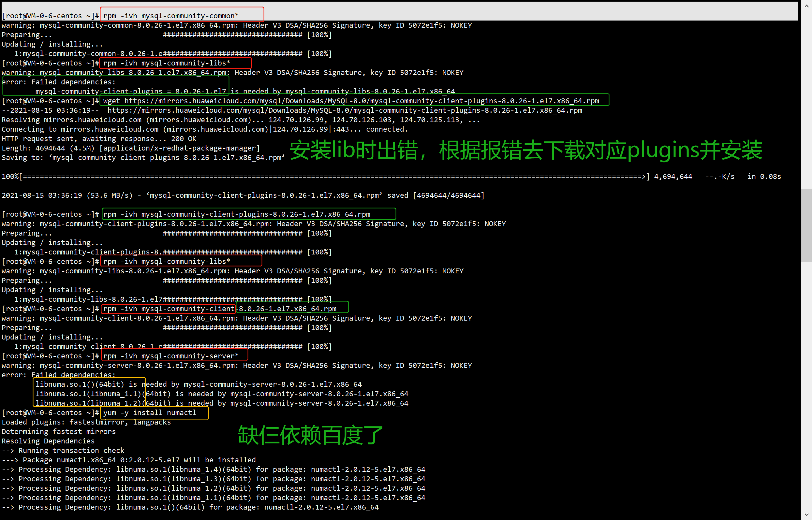Click the 'Resolving mirrors.huaweicloud.com' line
812x520 pixels.
[x=241, y=120]
